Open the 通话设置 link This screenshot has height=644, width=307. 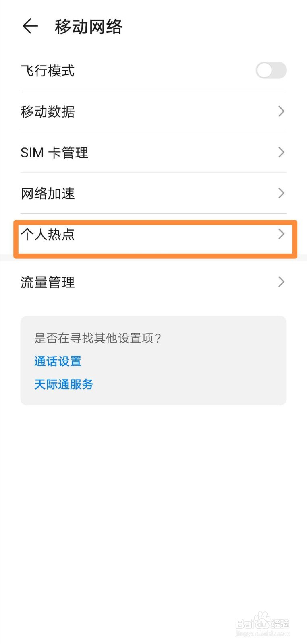(58, 361)
